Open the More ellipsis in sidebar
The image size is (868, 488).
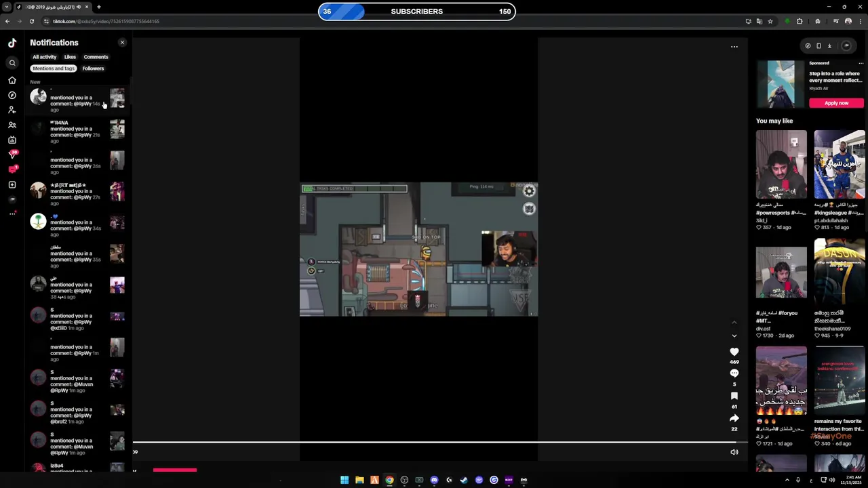point(12,213)
